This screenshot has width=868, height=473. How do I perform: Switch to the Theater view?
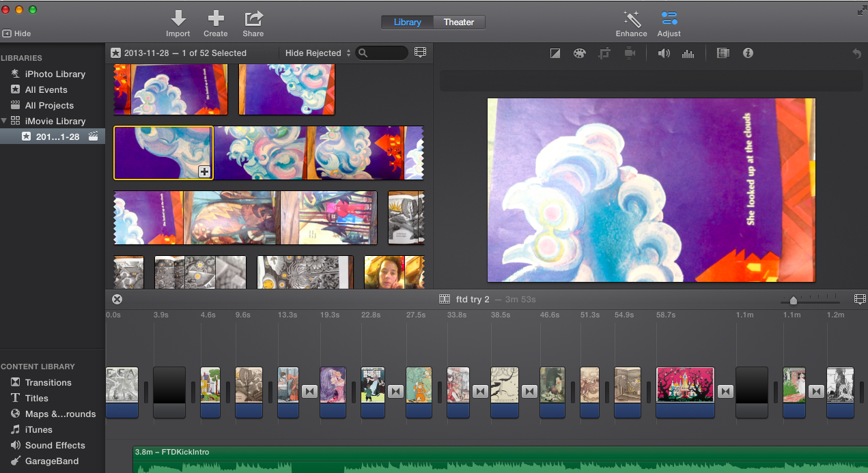459,23
